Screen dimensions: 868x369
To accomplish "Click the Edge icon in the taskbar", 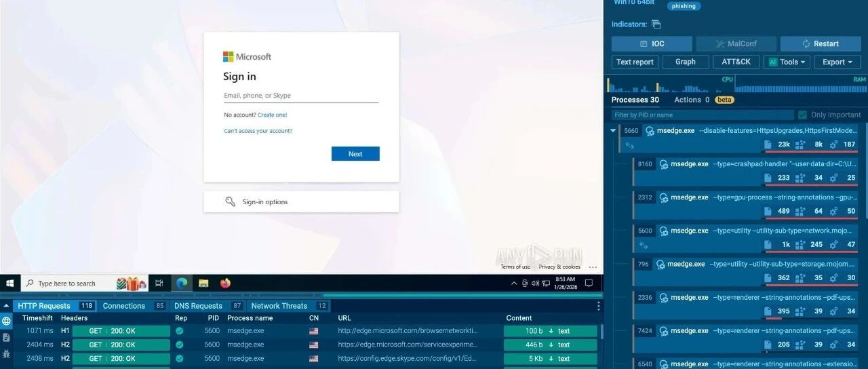I will click(x=182, y=284).
